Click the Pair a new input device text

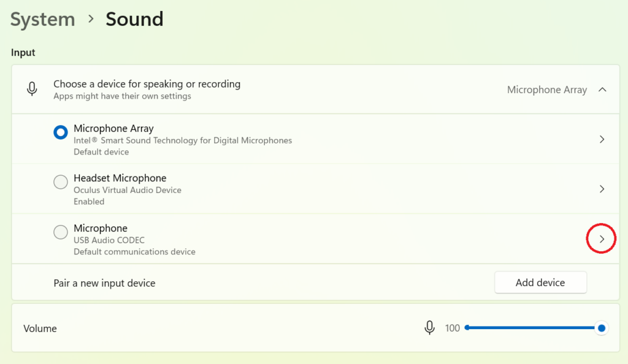(x=104, y=283)
